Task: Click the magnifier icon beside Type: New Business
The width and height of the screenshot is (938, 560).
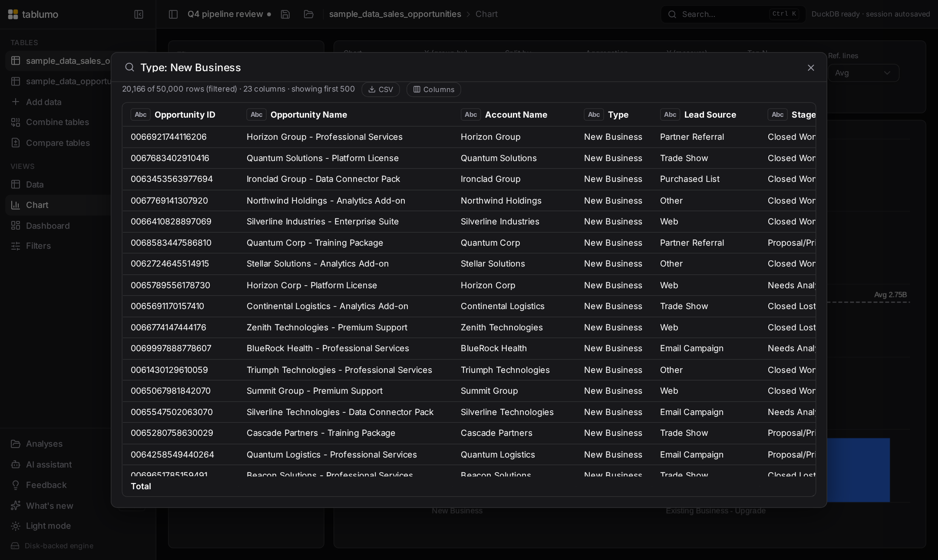Action: 129,67
